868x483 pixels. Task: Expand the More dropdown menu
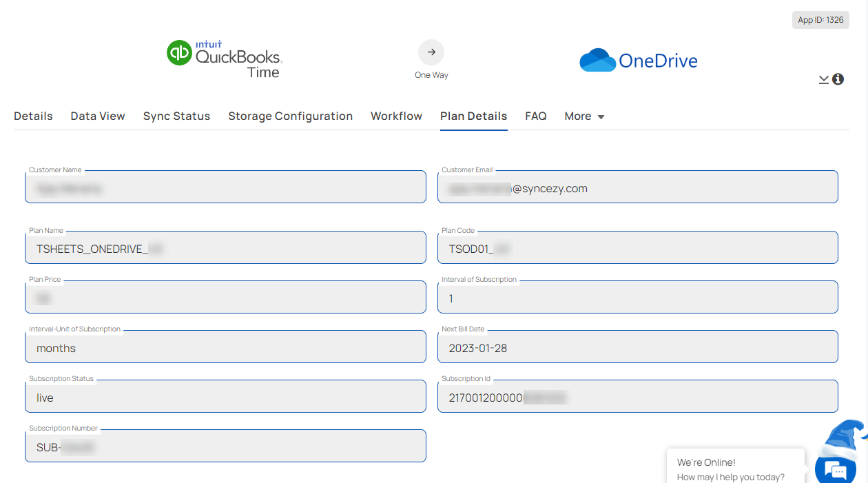(x=584, y=116)
